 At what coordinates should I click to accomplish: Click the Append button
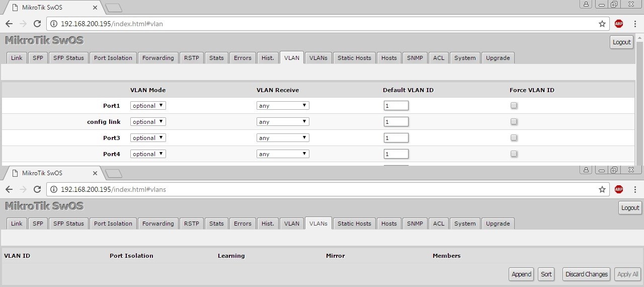point(521,274)
